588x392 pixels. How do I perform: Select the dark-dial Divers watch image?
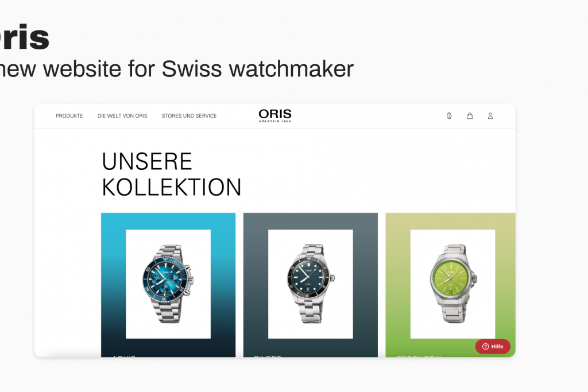[x=311, y=284]
